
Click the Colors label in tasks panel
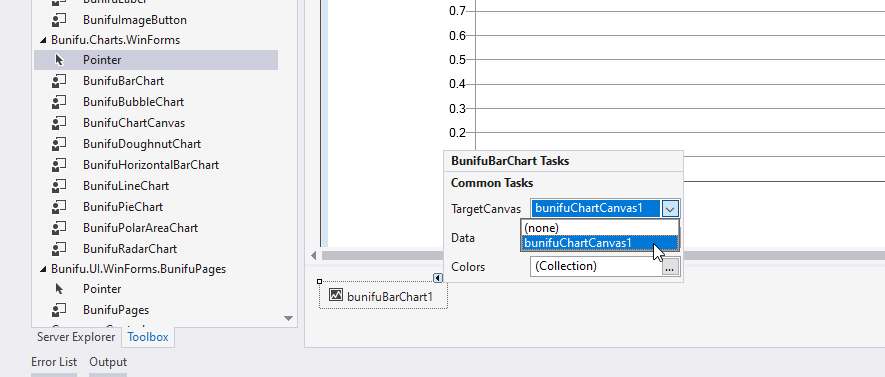tap(468, 267)
